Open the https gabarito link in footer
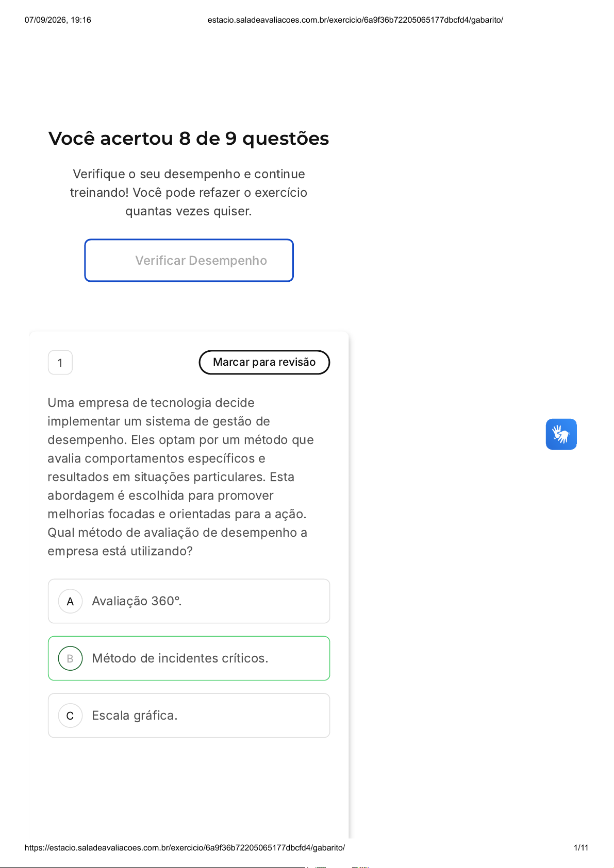The height and width of the screenshot is (868, 614). click(x=185, y=847)
